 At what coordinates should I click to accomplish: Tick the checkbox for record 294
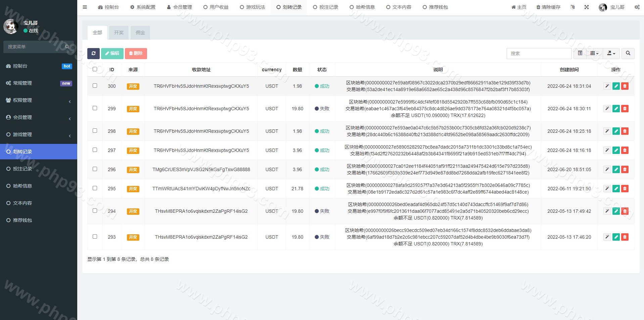coord(95,211)
